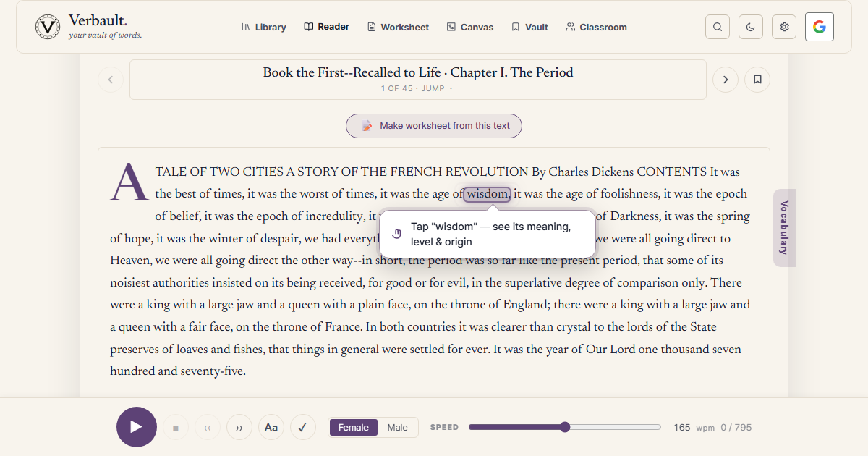
Task: Open the Classroom tab
Action: (x=596, y=27)
